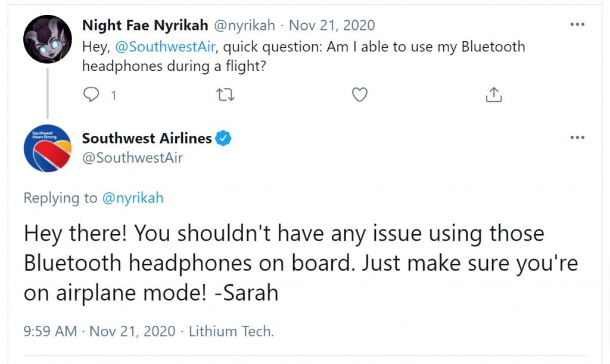Click the Southwest Airlines account name
This screenshot has width=610, height=364.
click(x=147, y=138)
